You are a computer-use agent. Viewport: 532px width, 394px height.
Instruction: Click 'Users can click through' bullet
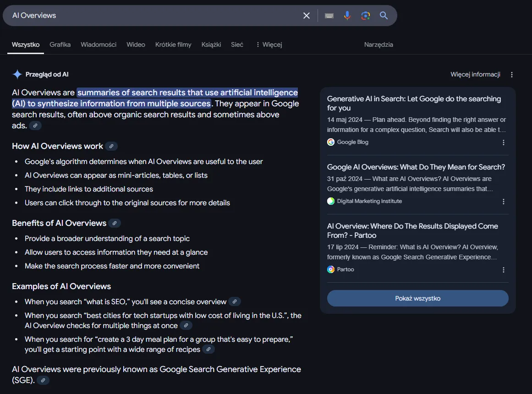[x=127, y=203]
